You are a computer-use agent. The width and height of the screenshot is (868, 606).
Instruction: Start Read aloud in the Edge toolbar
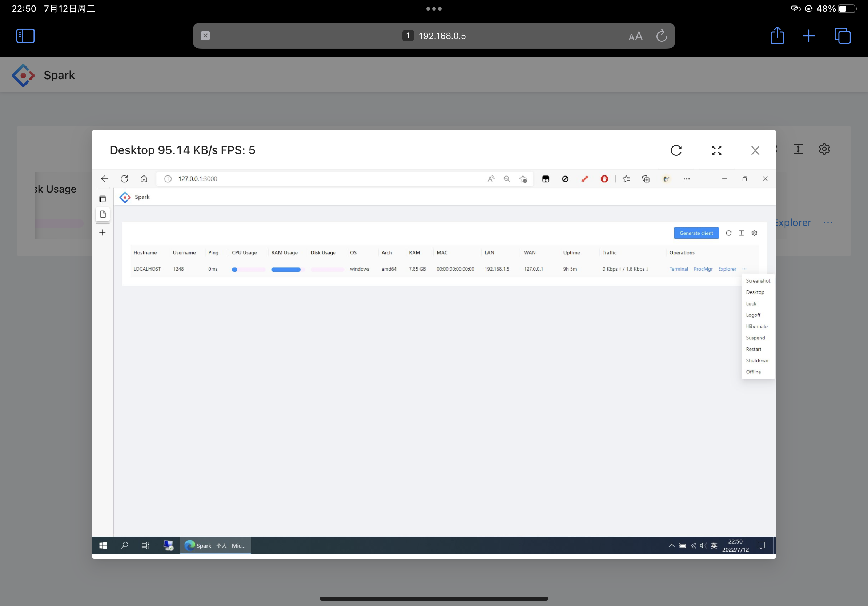point(491,179)
